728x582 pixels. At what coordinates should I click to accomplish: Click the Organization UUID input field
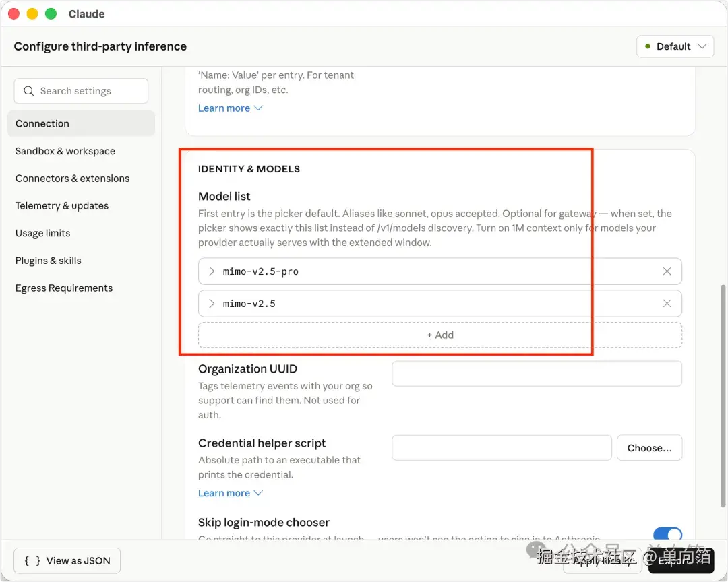pyautogui.click(x=537, y=374)
